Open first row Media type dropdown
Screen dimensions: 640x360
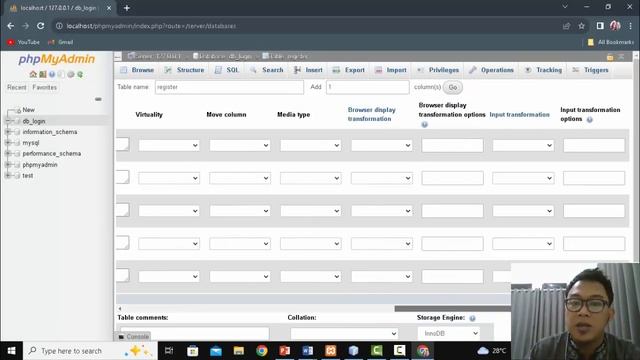[x=311, y=145]
